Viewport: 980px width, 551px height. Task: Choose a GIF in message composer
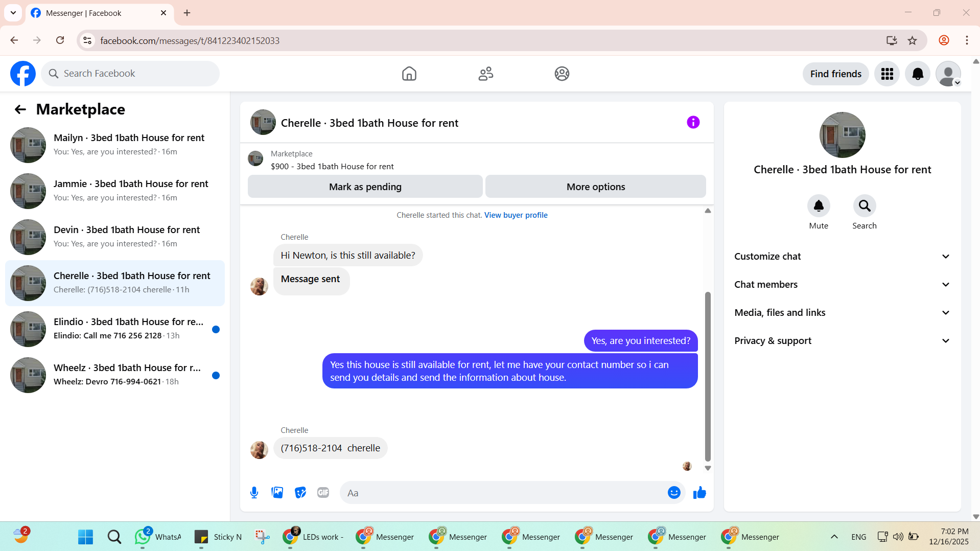click(x=323, y=493)
